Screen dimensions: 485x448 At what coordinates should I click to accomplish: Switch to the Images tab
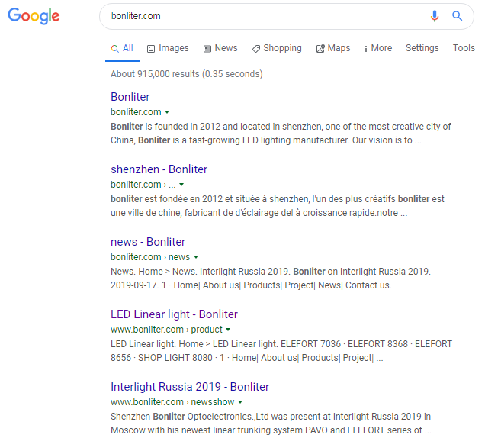[x=168, y=48]
